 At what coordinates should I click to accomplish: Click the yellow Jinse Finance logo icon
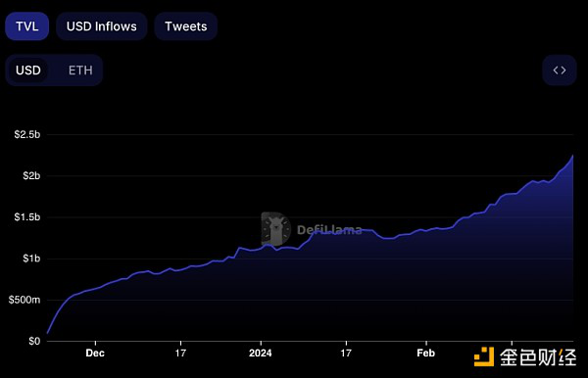tap(484, 356)
